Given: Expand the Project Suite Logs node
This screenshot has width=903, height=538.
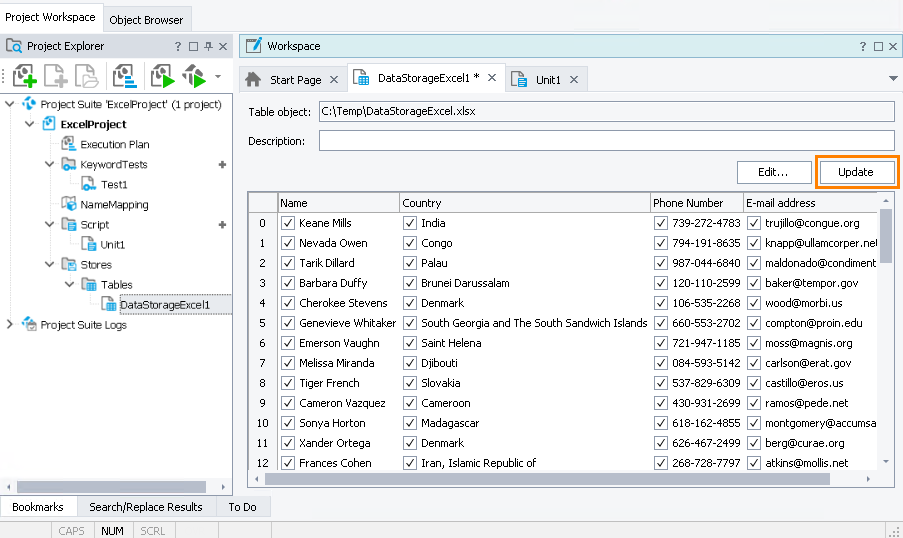Looking at the screenshot, I should coord(10,324).
